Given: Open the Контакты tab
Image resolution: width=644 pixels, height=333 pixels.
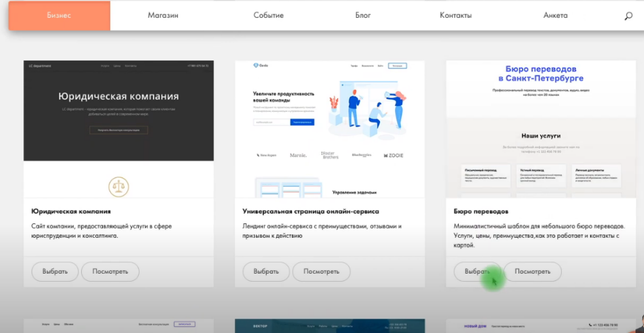Looking at the screenshot, I should point(455,15).
